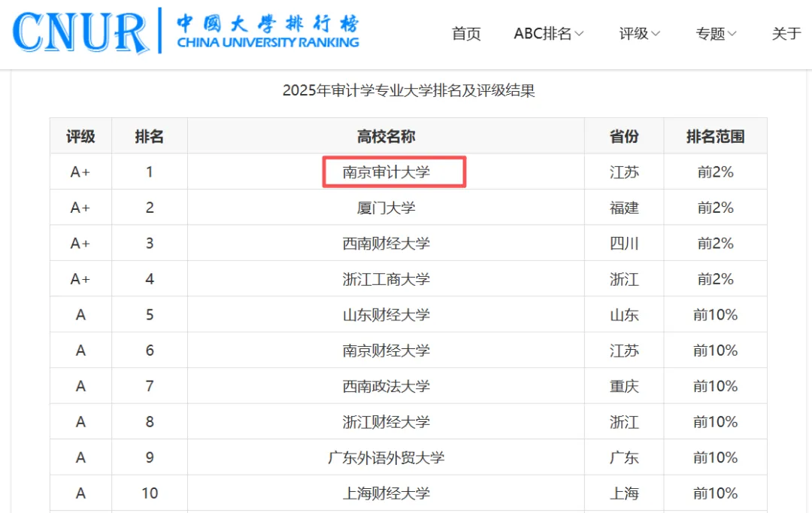This screenshot has height=513, width=812.
Task: Click 前2% range in 西南财经大学 row
Action: point(715,244)
